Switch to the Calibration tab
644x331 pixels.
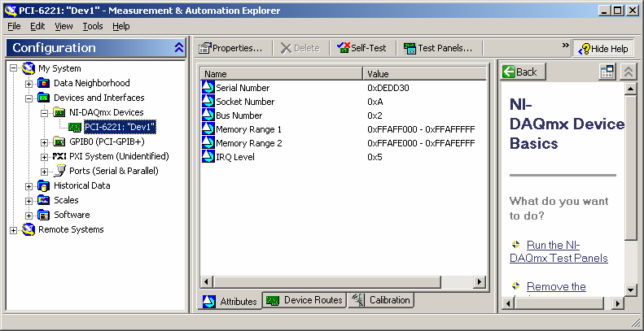(x=381, y=300)
